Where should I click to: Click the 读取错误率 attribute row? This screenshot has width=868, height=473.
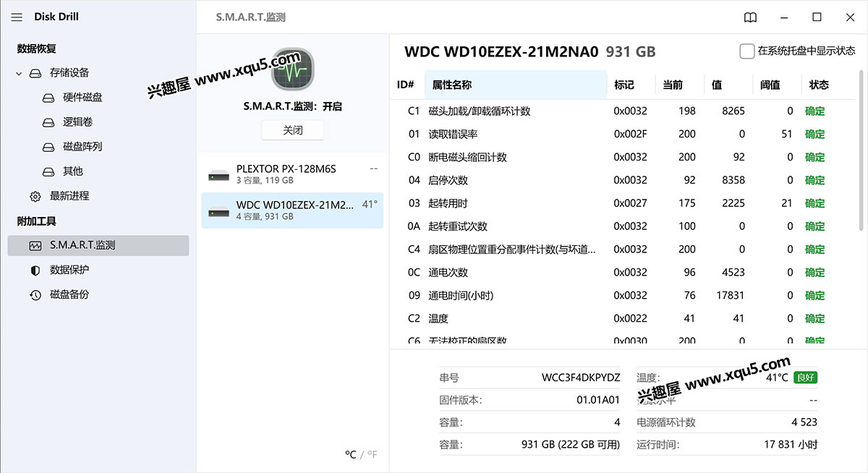click(x=622, y=135)
